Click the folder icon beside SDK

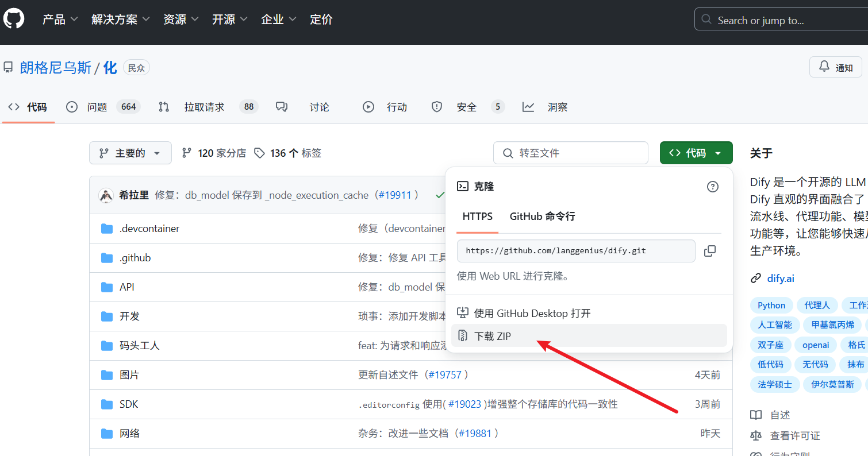(x=107, y=404)
